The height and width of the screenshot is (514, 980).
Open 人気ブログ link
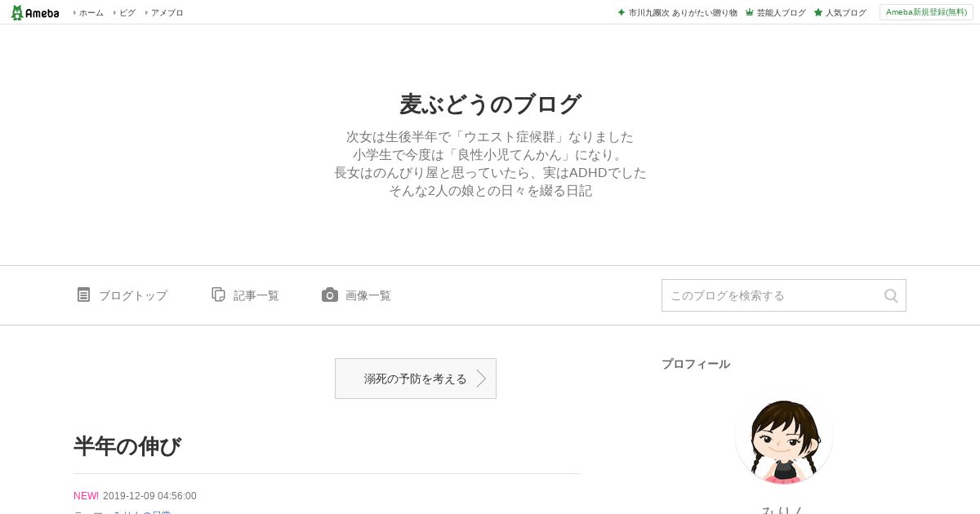845,13
